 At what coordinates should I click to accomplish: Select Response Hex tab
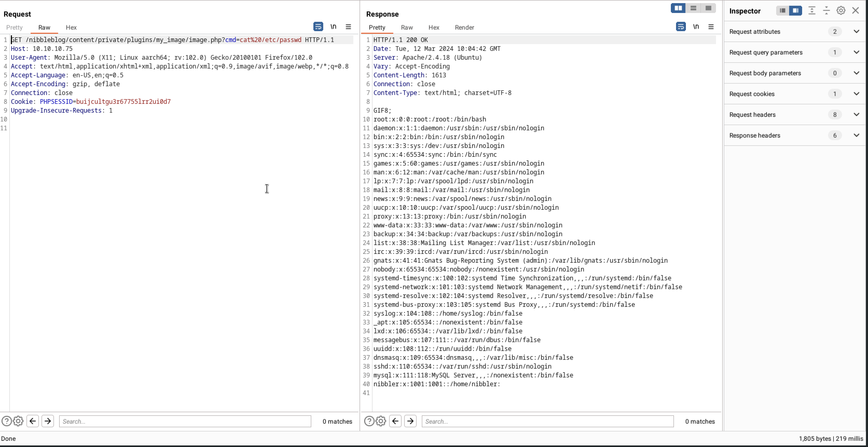434,27
